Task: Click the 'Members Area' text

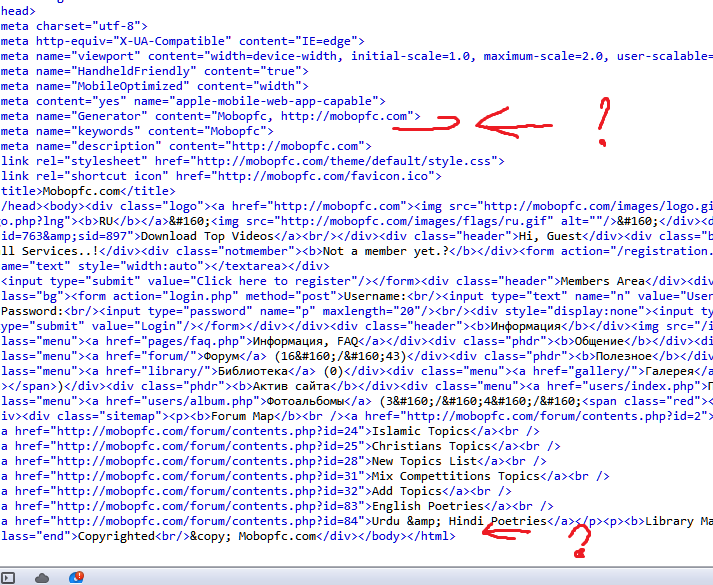Action: (x=603, y=281)
